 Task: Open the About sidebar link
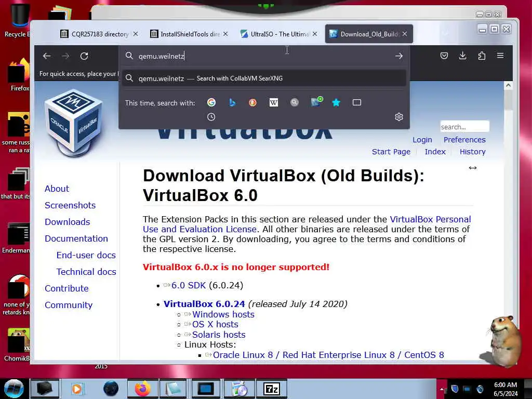57,189
